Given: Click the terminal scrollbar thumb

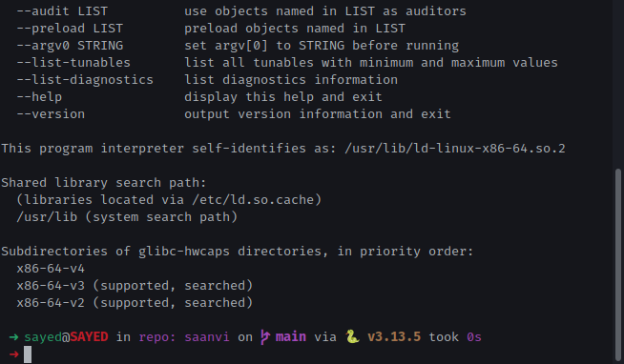Looking at the screenshot, I should [618, 265].
